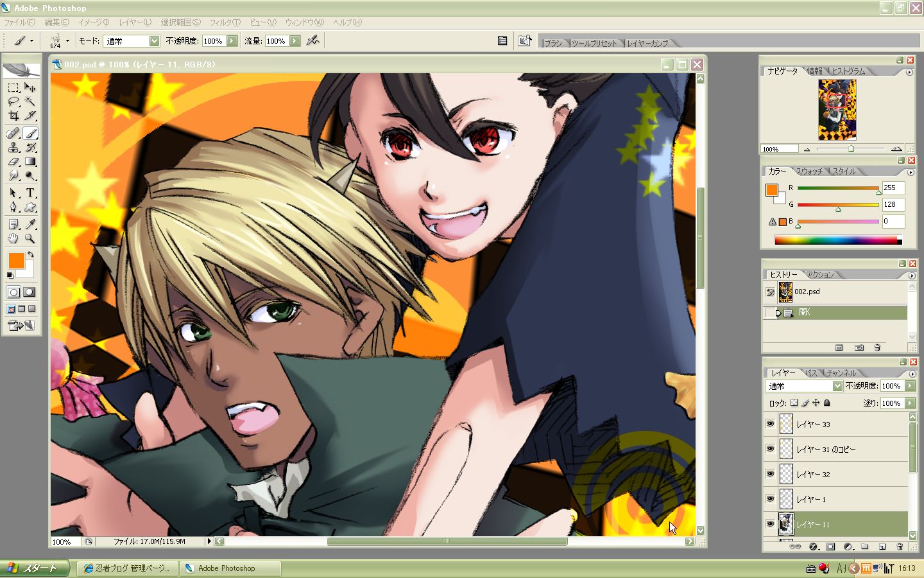Toggle lock all for layer
This screenshot has height=578, width=924.
(x=827, y=403)
